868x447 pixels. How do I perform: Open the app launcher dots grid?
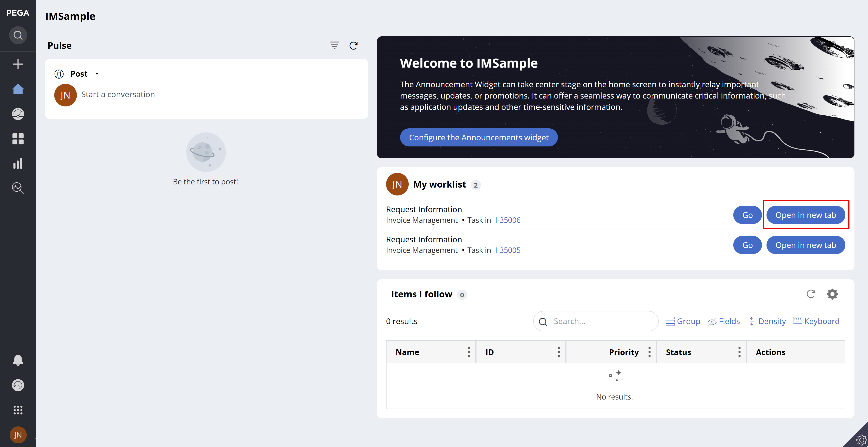18,410
